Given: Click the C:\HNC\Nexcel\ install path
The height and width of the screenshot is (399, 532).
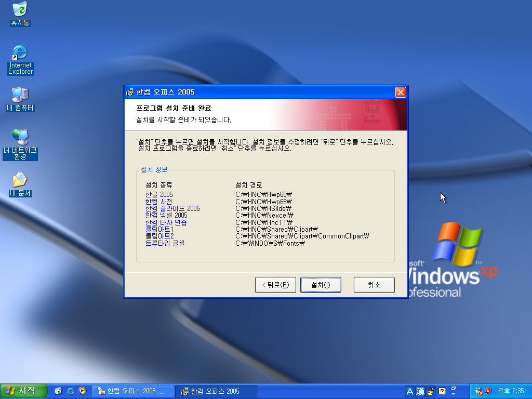Looking at the screenshot, I should (x=264, y=216).
